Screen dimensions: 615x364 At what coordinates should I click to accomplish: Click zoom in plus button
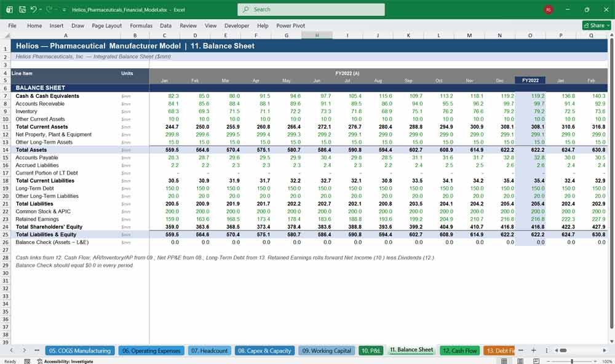click(595, 362)
